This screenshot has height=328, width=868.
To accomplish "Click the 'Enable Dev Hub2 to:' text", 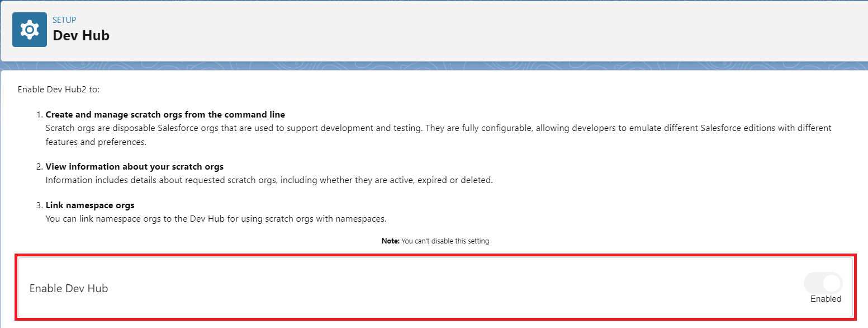I will click(x=59, y=89).
